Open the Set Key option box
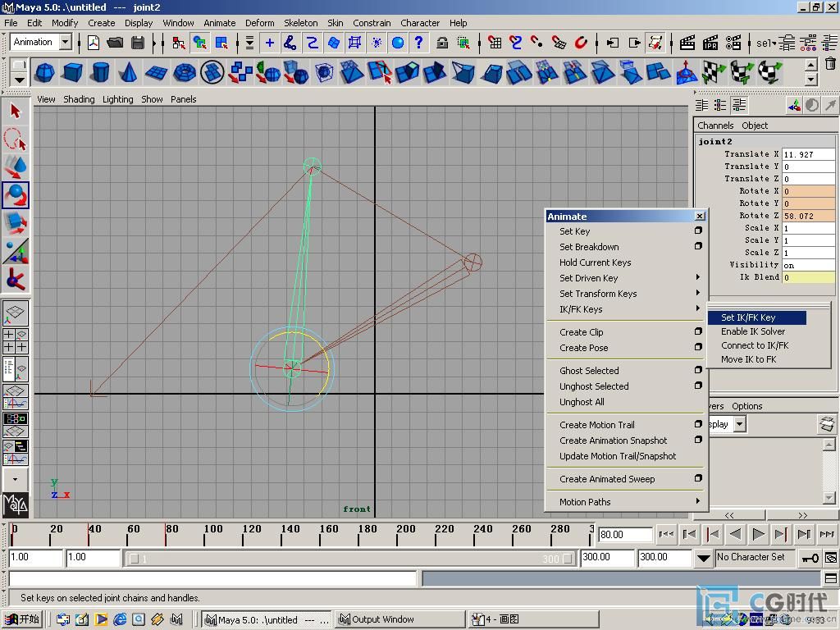This screenshot has width=840, height=630. 698,231
